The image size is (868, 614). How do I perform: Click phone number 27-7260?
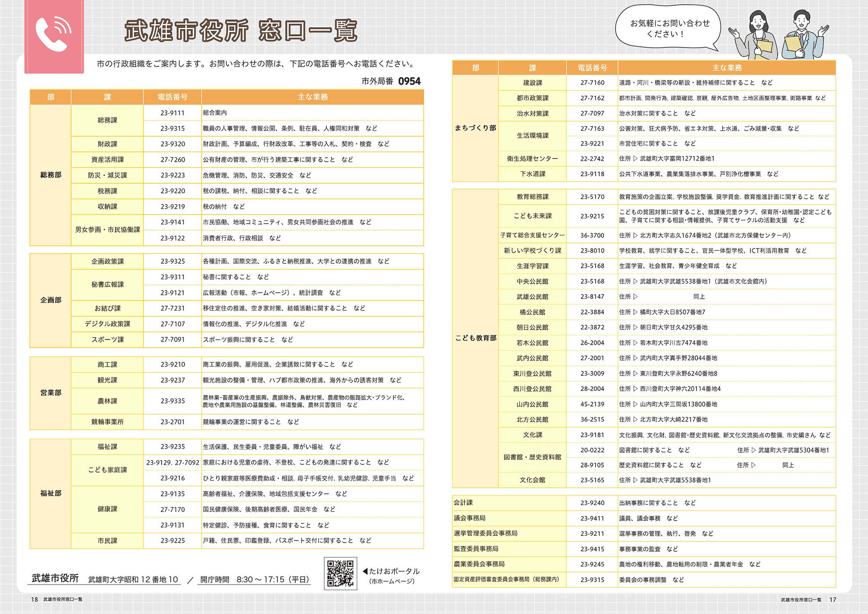click(x=172, y=160)
